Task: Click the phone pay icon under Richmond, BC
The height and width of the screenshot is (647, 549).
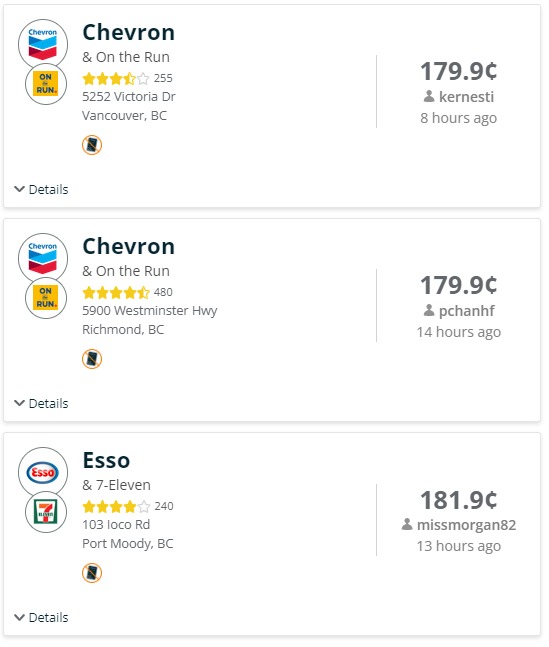Action: [x=92, y=359]
